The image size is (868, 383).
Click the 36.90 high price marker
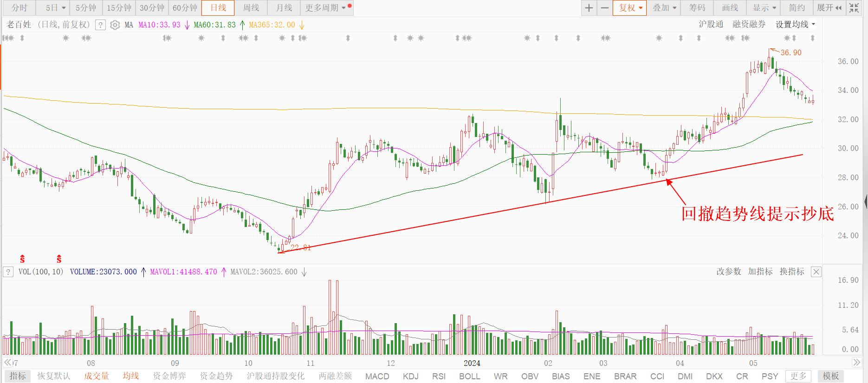coord(791,52)
